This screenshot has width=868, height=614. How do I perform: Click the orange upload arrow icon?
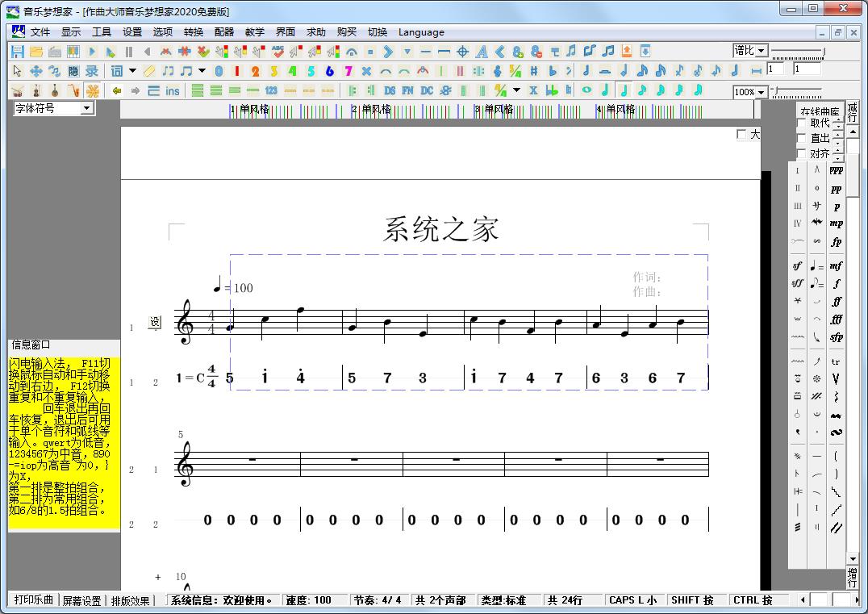click(627, 51)
